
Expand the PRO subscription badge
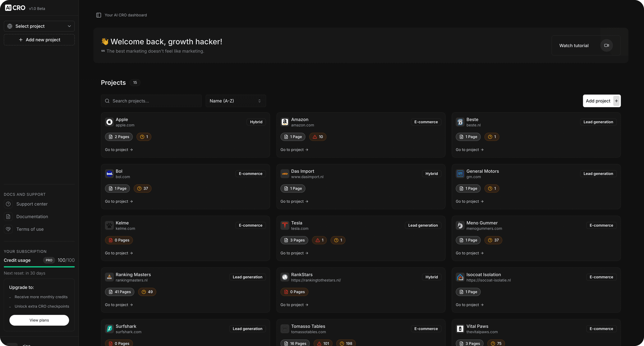49,260
